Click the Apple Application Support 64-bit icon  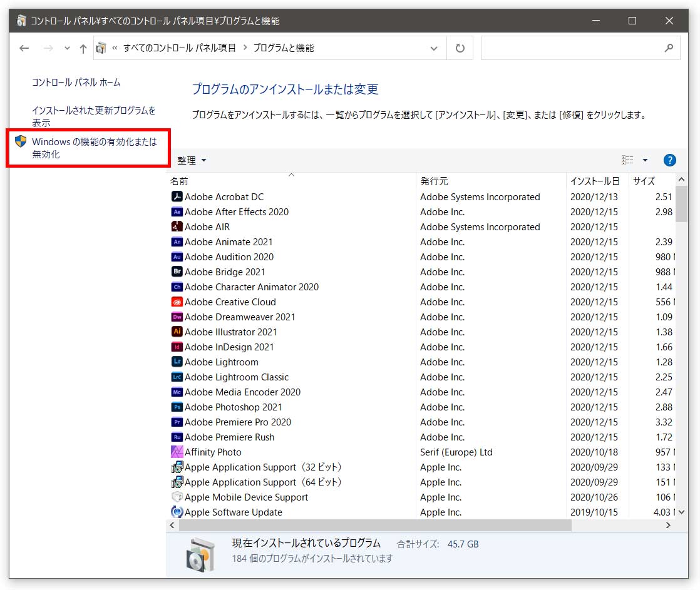click(x=177, y=482)
